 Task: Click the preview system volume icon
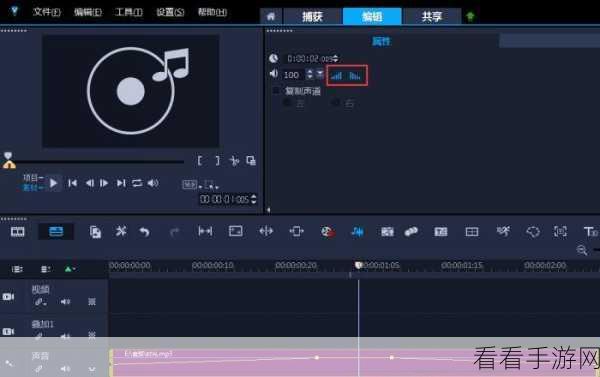pyautogui.click(x=153, y=183)
